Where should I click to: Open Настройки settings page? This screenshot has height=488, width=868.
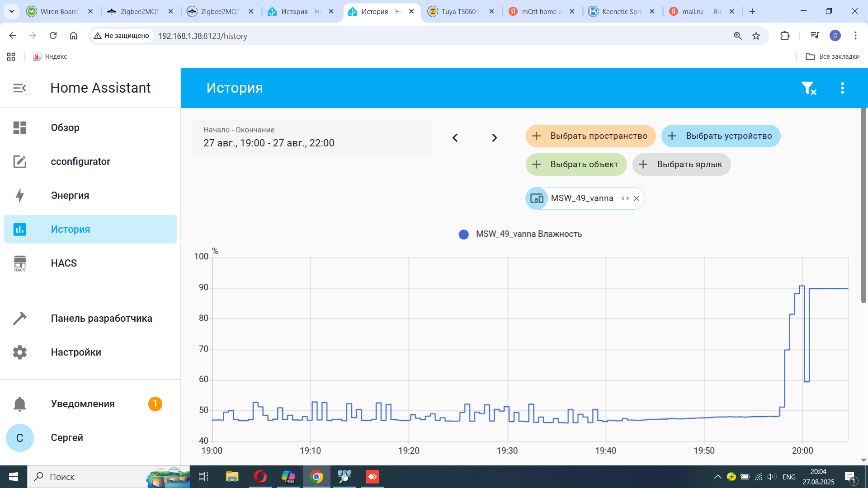click(x=76, y=352)
